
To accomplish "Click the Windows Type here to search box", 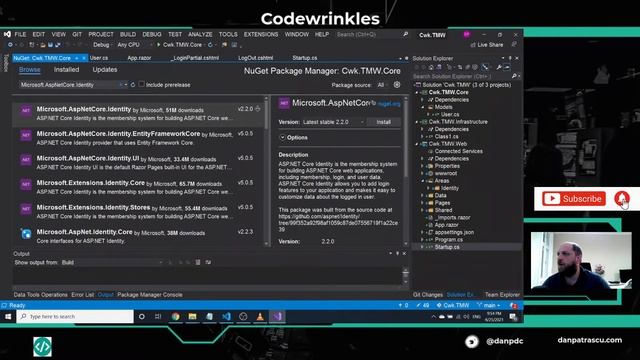I will [x=75, y=316].
